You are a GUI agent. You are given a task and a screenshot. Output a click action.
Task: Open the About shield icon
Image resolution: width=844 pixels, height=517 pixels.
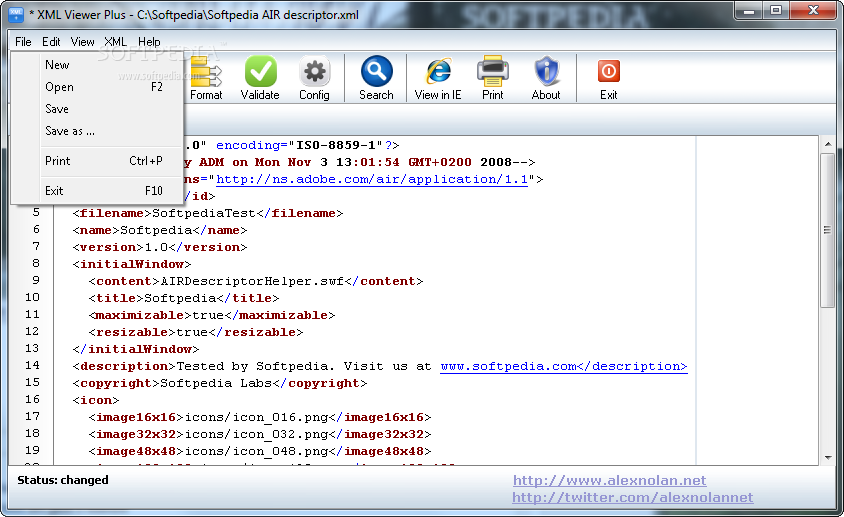coord(546,71)
